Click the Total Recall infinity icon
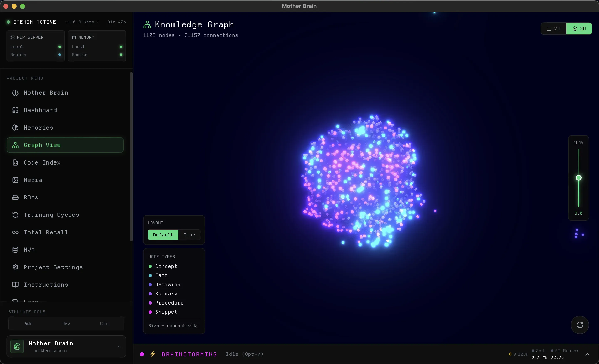The height and width of the screenshot is (364, 599). pyautogui.click(x=15, y=232)
